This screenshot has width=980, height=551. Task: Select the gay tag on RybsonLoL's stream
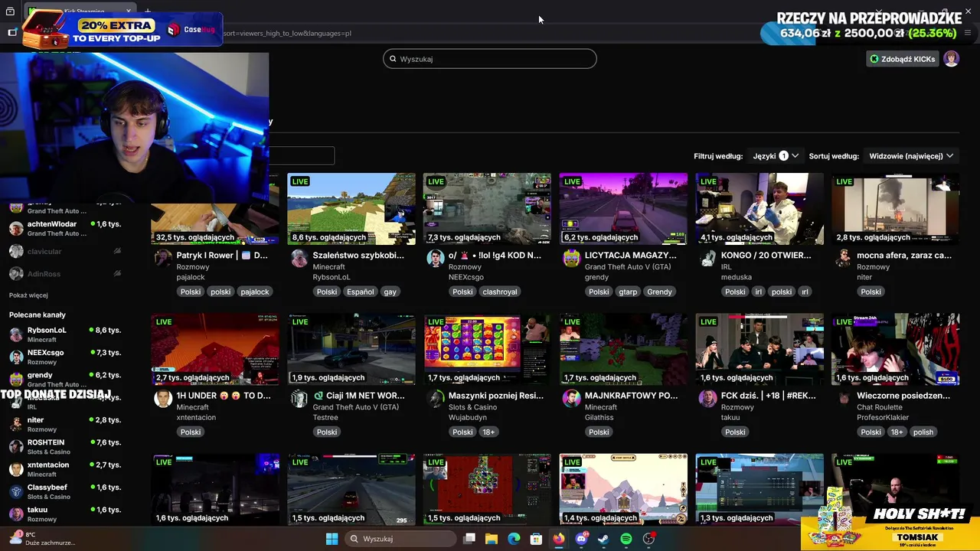[x=390, y=292]
